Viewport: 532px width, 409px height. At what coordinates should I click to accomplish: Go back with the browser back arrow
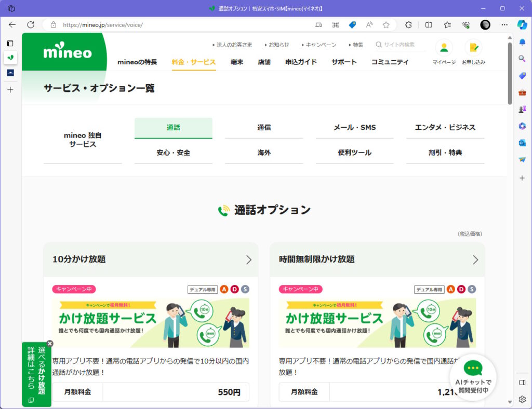[12, 25]
